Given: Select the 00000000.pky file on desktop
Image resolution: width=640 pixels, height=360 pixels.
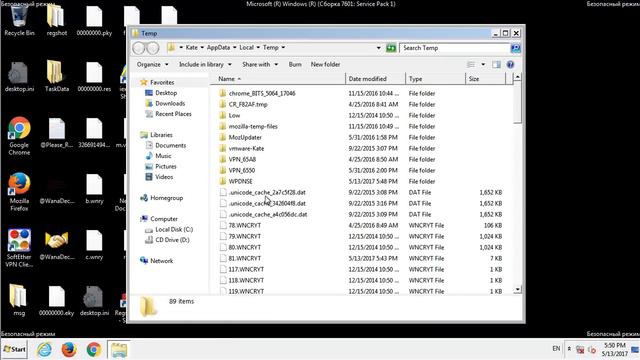Looking at the screenshot, I should click(94, 20).
